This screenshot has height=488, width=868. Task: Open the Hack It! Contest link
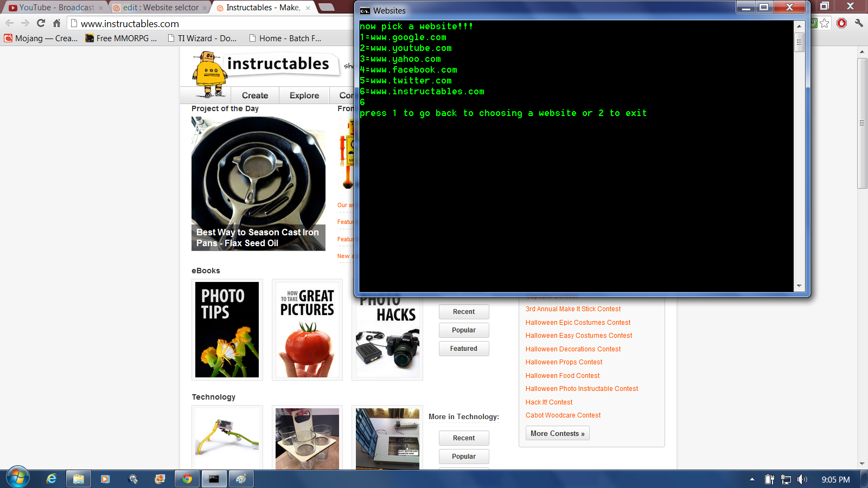(549, 402)
